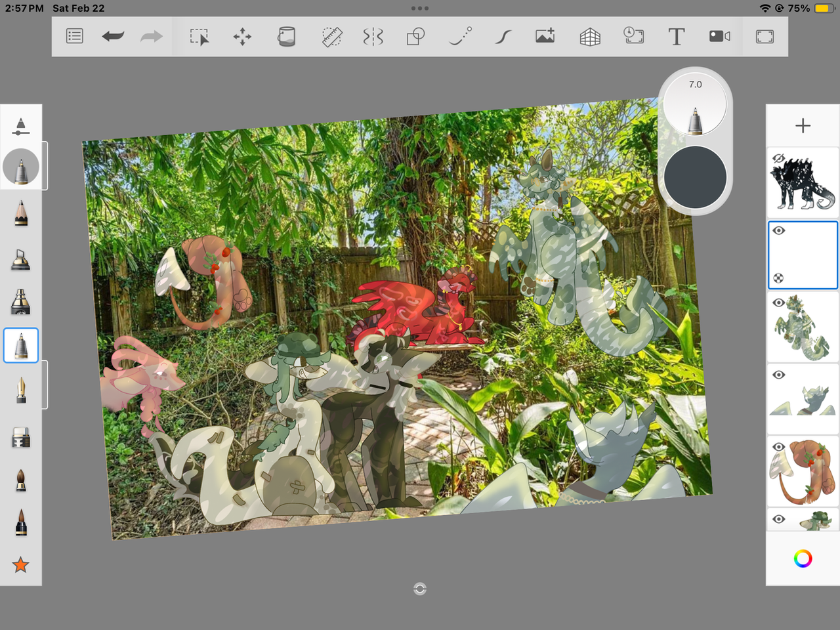Choose the flat paint roller brush
Viewport: 840px width, 630px height.
click(x=21, y=438)
